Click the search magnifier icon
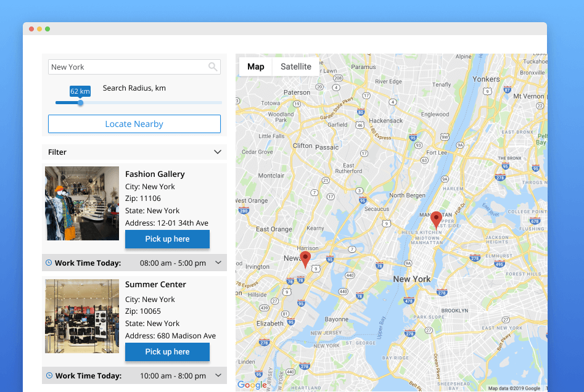This screenshot has width=584, height=392. tap(213, 67)
